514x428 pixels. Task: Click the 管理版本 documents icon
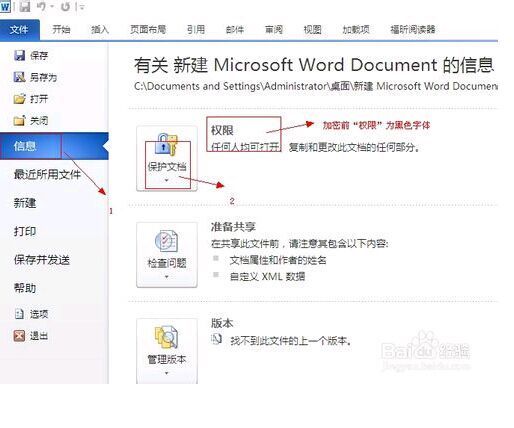167,337
